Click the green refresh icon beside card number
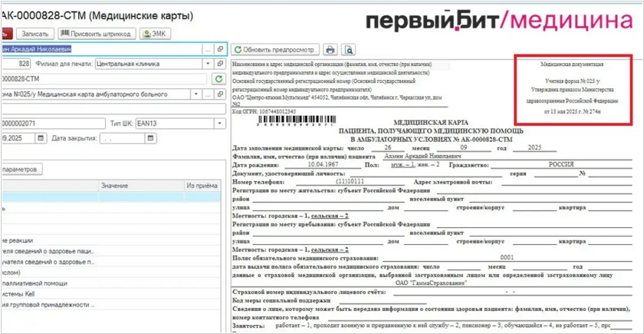 [219, 79]
